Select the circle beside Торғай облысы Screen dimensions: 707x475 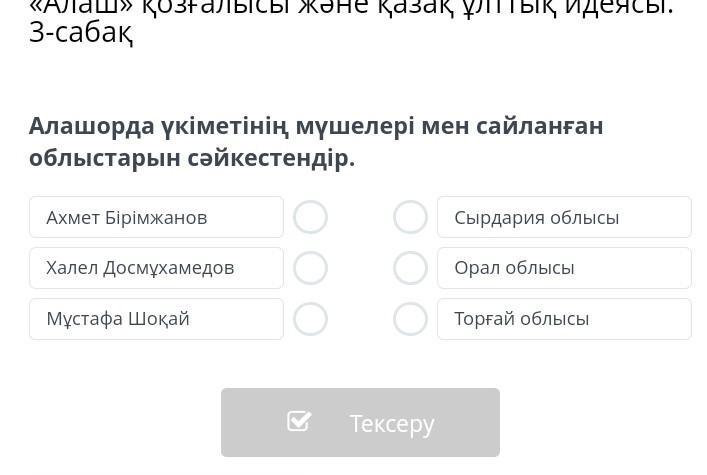[x=410, y=319]
